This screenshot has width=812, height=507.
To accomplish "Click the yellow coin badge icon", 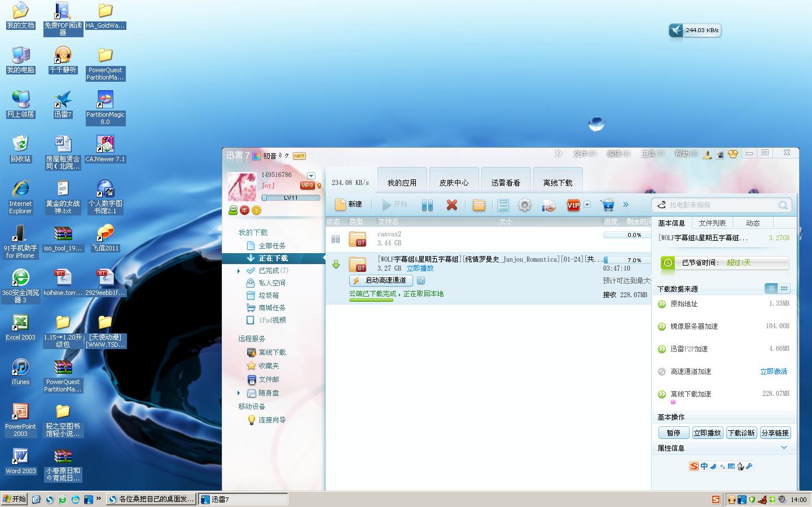I will pyautogui.click(x=256, y=210).
